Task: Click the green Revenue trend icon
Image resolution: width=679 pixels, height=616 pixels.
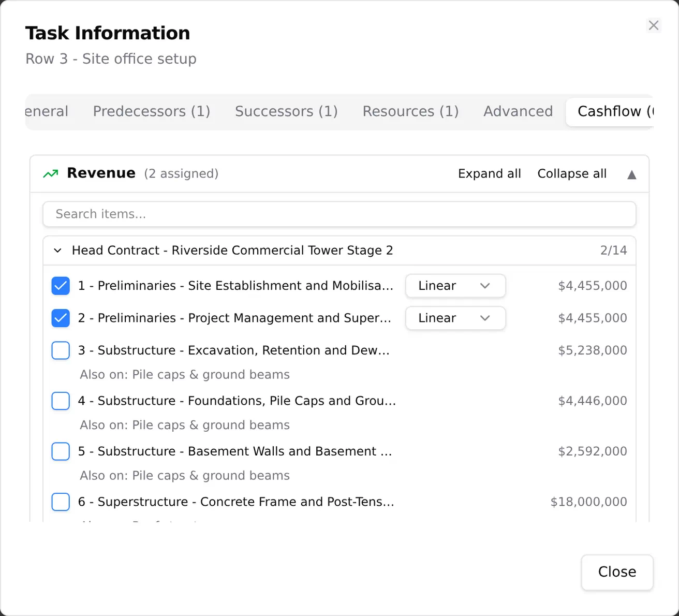Action: [51, 174]
